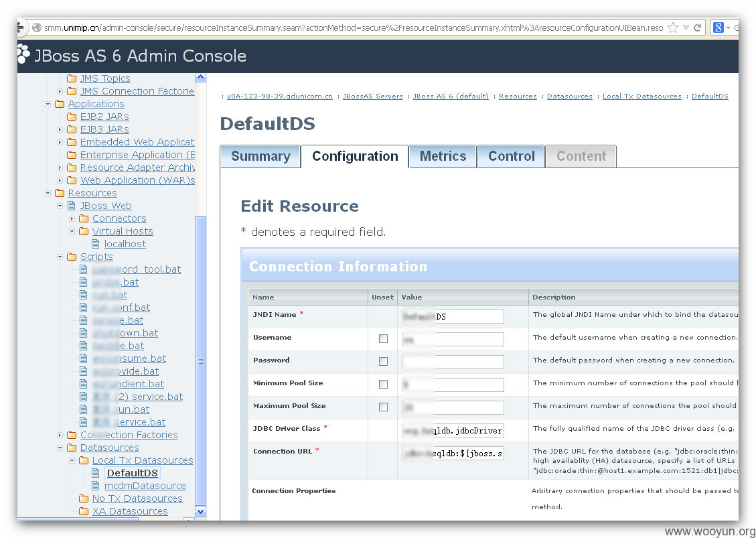Collapse the Scripts tree node

(60, 257)
